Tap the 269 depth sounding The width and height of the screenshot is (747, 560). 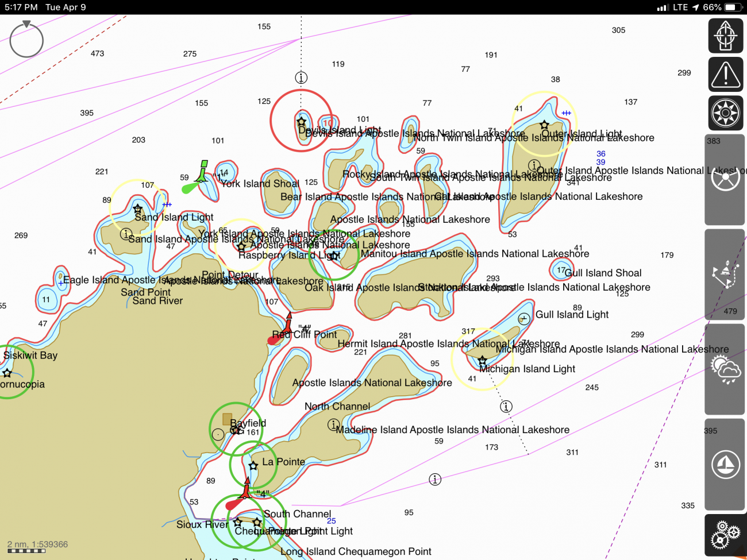click(21, 235)
